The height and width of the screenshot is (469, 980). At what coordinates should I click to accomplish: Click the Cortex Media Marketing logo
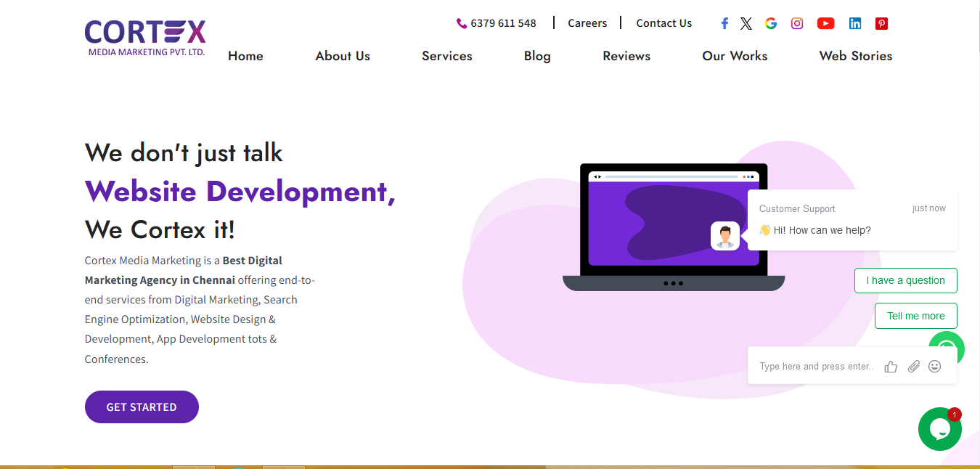145,38
